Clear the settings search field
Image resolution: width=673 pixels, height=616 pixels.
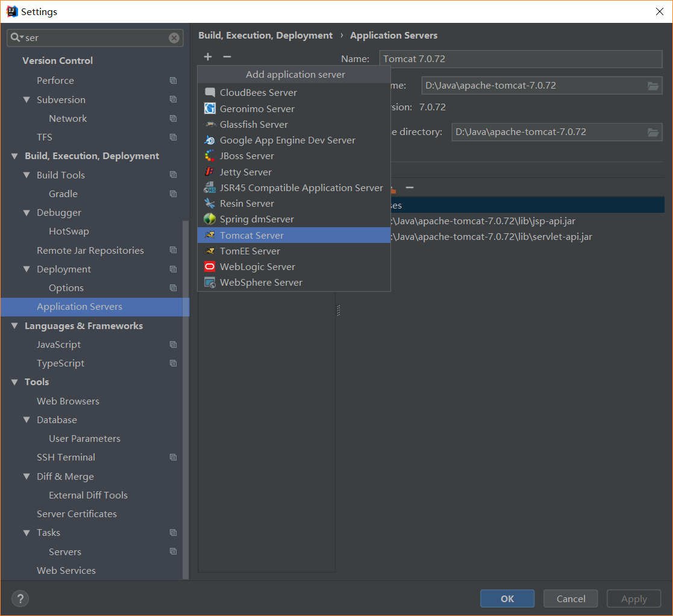click(x=174, y=38)
